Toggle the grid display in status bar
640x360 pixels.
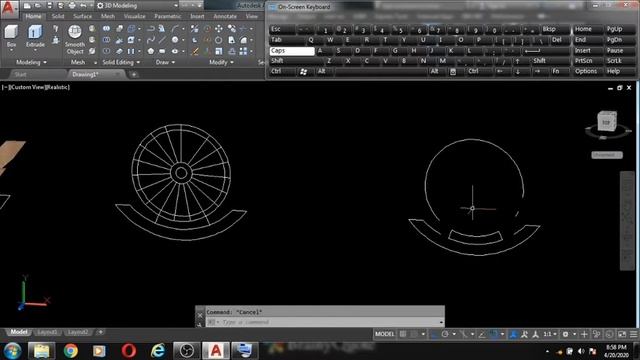pyautogui.click(x=403, y=334)
